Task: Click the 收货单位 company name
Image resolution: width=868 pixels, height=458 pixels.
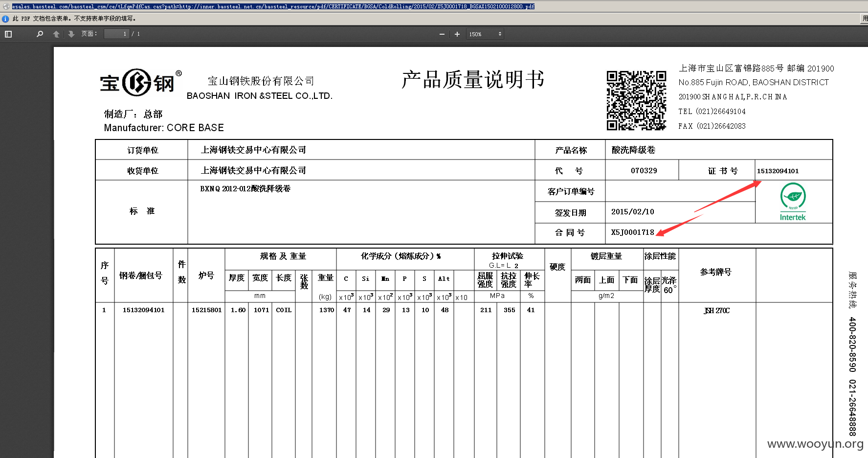Action: coord(253,170)
